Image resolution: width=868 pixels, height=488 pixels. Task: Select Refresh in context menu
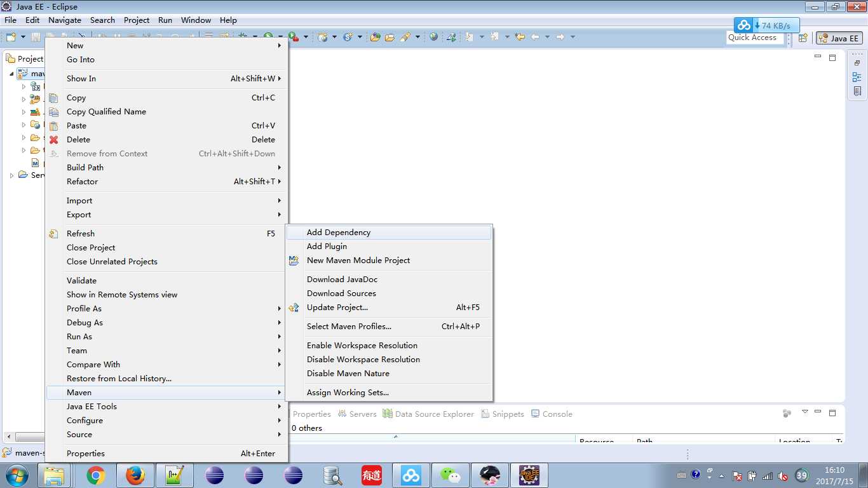click(166, 234)
